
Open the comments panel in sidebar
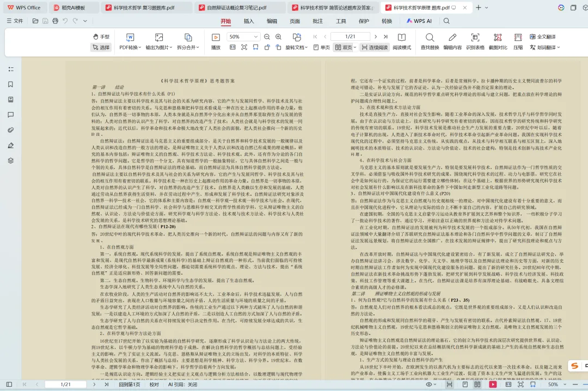10,115
